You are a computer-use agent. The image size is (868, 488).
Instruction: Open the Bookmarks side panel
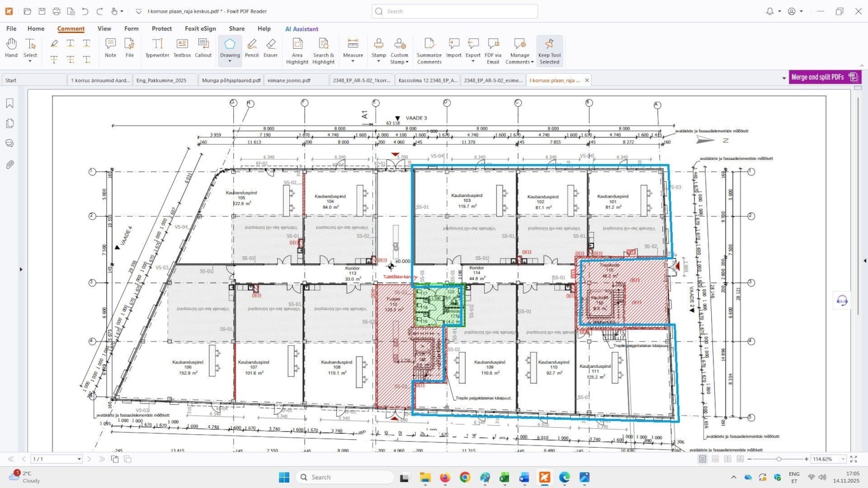tap(10, 104)
